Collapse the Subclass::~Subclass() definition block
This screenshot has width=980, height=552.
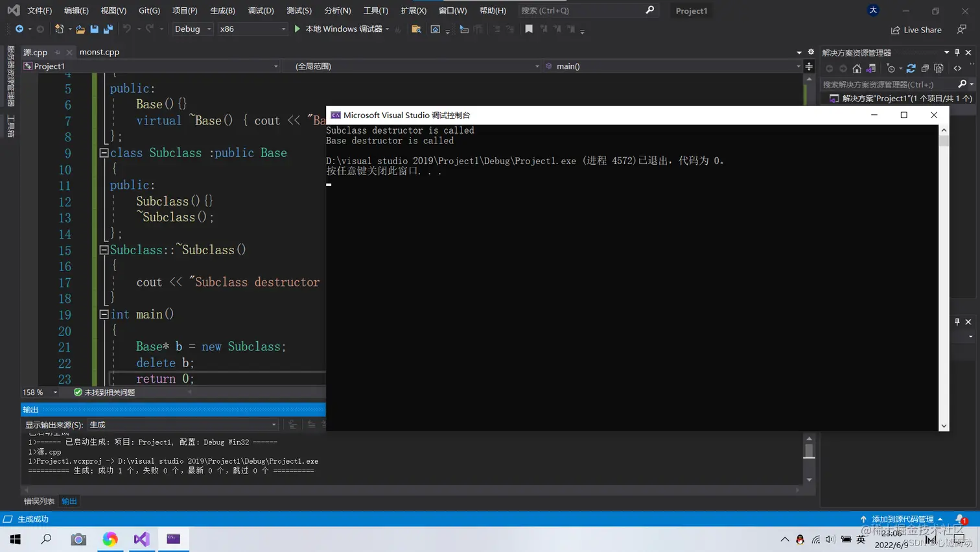pyautogui.click(x=104, y=250)
